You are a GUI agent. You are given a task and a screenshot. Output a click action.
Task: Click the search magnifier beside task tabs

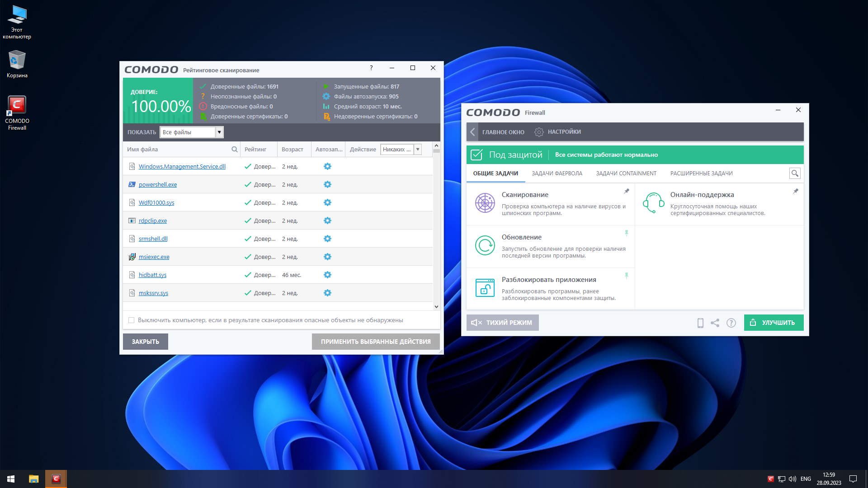tap(794, 173)
